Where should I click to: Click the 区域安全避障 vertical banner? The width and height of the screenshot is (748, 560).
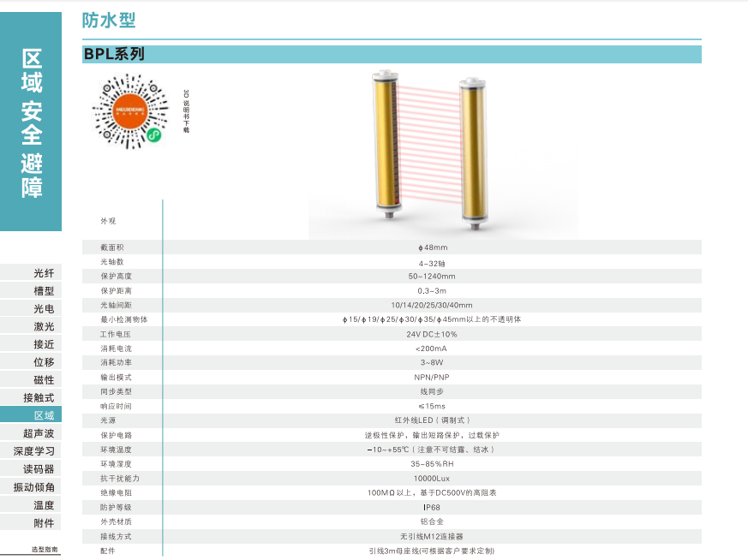[x=32, y=122]
